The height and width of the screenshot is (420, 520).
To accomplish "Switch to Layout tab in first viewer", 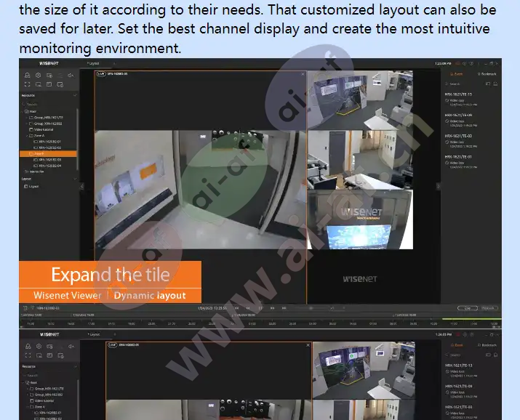I will (x=93, y=63).
